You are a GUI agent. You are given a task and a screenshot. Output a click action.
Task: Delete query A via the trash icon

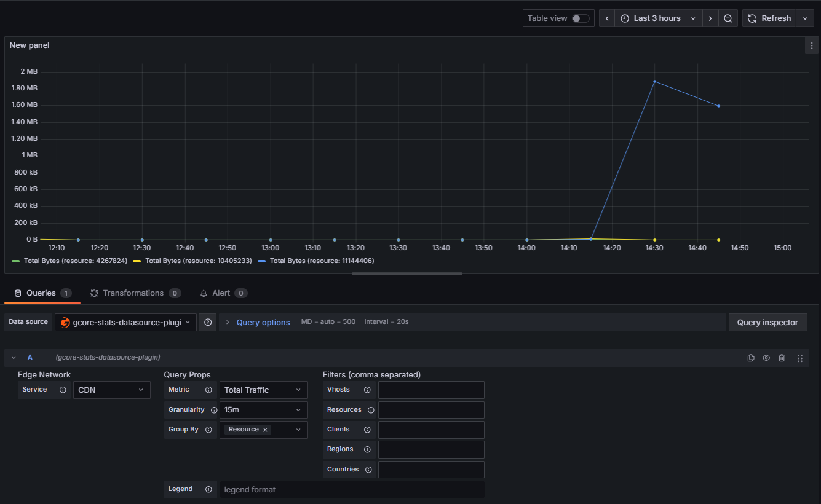tap(782, 358)
